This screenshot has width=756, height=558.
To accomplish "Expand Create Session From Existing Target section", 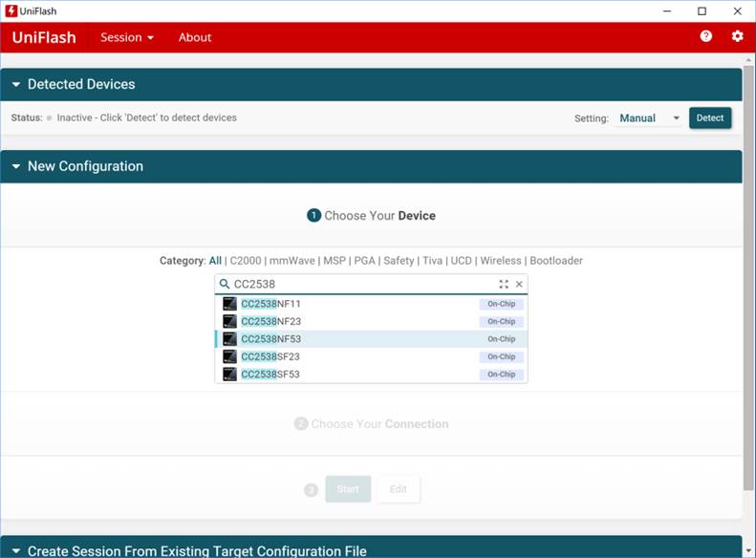I will pyautogui.click(x=16, y=550).
